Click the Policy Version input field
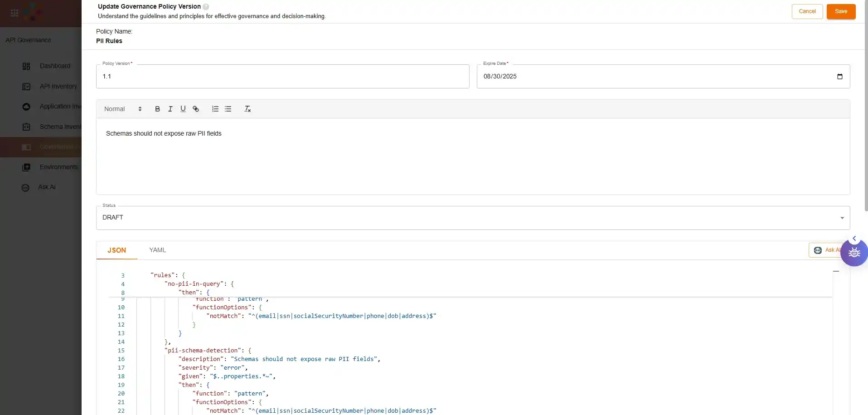The image size is (868, 415). pos(282,77)
